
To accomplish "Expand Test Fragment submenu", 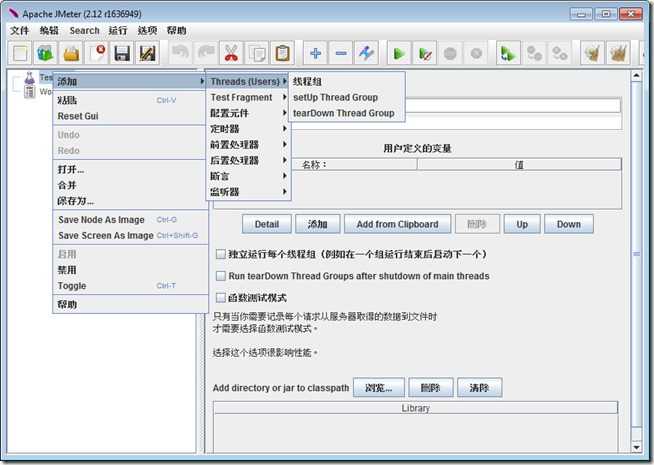I will coord(249,97).
